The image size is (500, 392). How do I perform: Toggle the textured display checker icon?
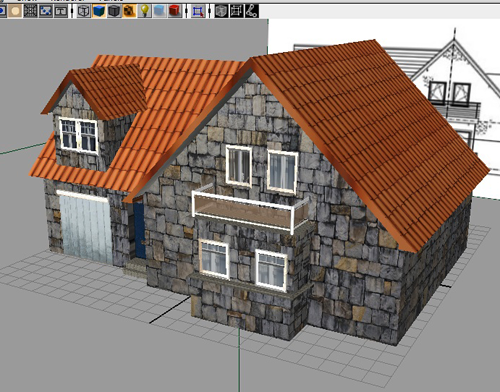[x=129, y=11]
